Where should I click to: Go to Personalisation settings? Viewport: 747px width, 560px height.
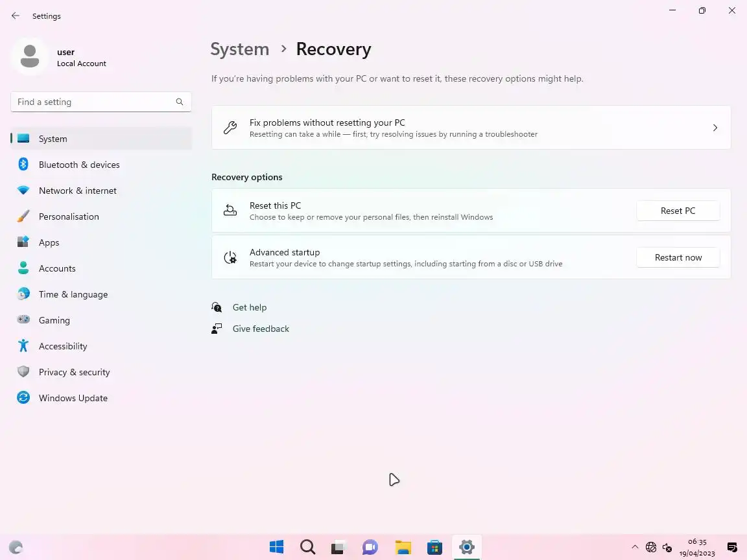[101, 216]
